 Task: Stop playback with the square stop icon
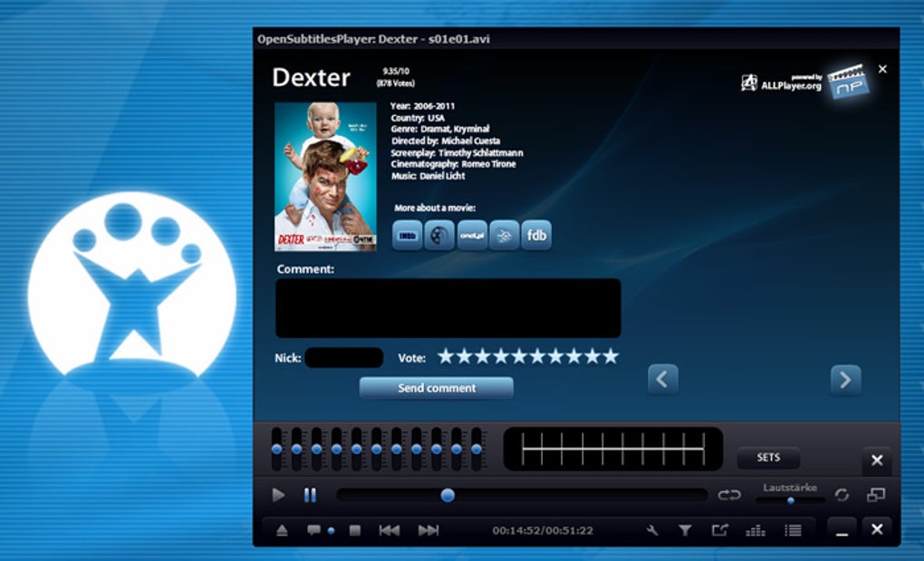(355, 530)
